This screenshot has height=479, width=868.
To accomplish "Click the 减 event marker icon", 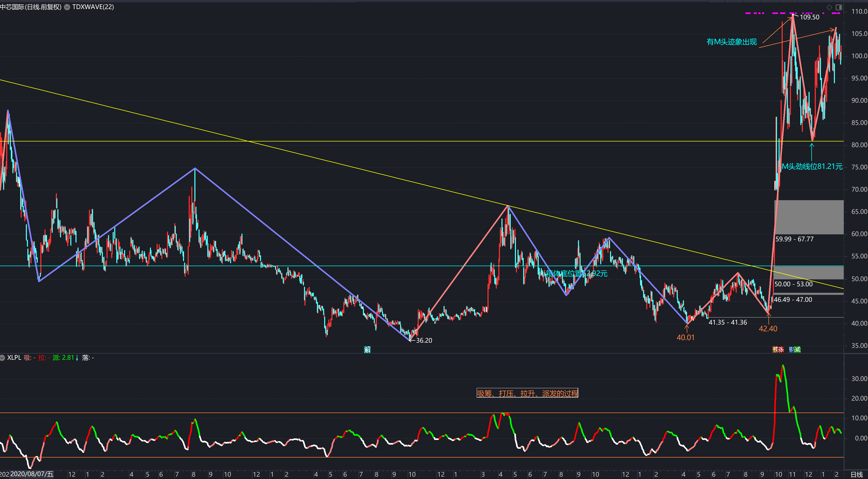I will 797,350.
